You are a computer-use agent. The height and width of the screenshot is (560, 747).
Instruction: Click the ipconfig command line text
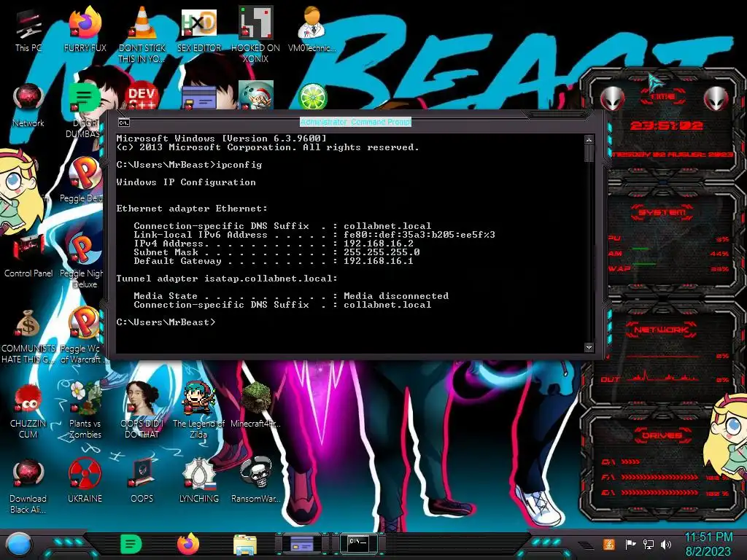(x=239, y=165)
